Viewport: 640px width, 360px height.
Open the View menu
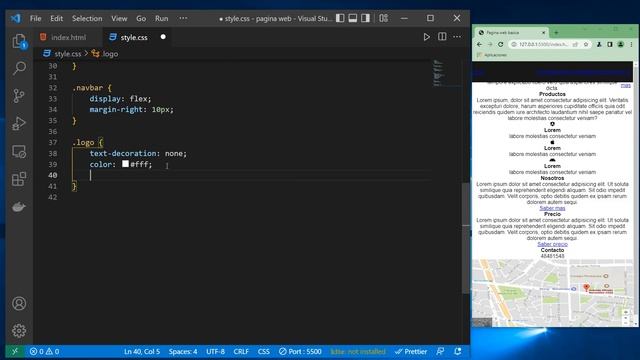pyautogui.click(x=119, y=18)
